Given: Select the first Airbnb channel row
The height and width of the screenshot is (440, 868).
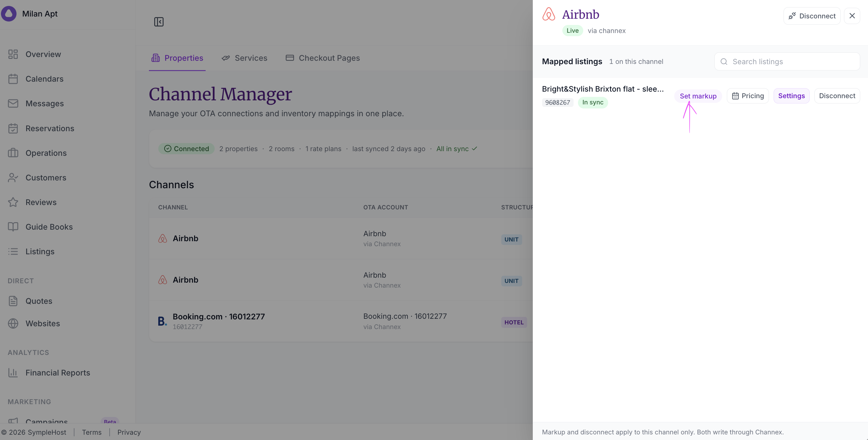Looking at the screenshot, I should [x=341, y=238].
